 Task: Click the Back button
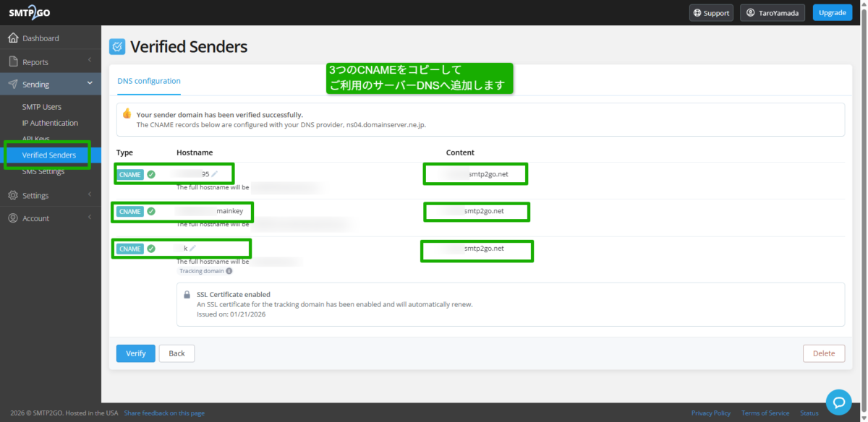176,353
